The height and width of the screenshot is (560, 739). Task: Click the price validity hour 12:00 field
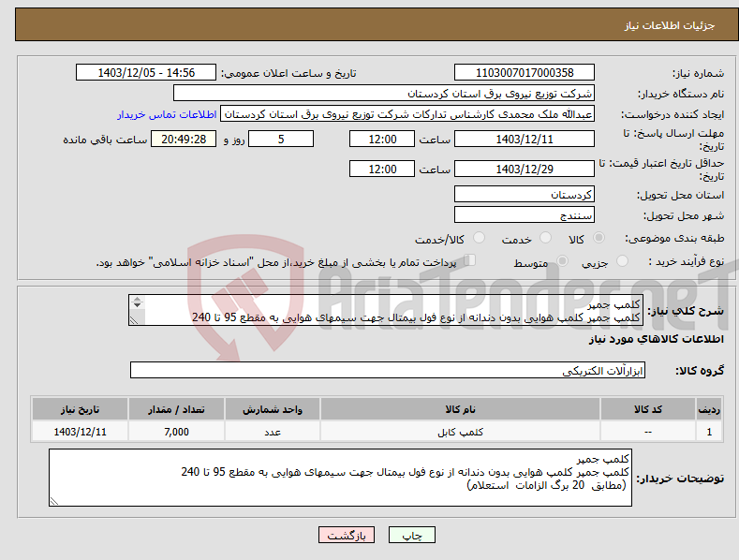point(382,169)
